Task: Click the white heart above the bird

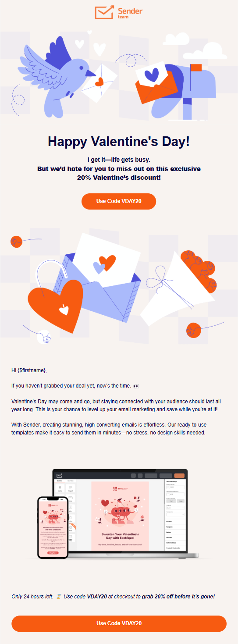Action: point(79,44)
